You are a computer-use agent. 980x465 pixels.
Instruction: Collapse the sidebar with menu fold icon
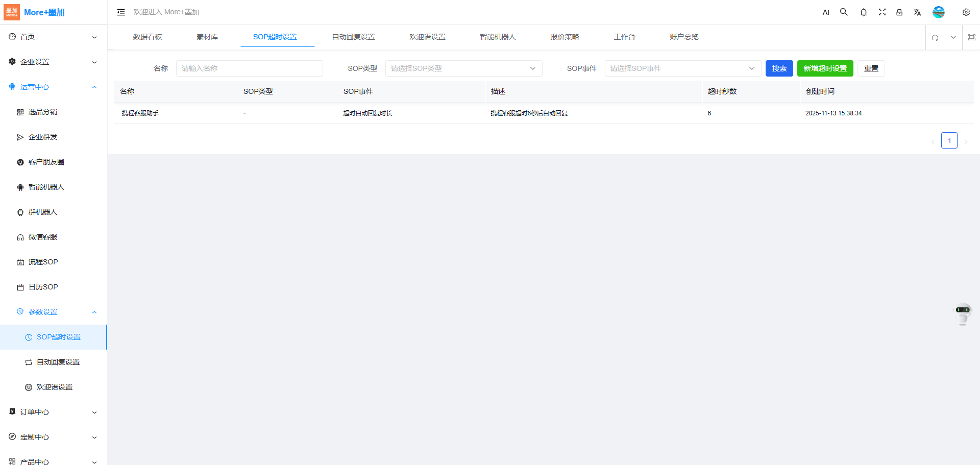tap(121, 12)
